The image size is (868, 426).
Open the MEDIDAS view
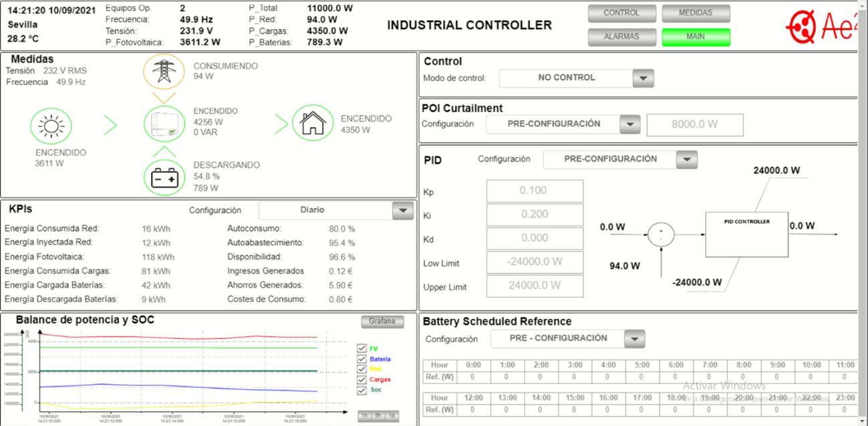tap(696, 13)
